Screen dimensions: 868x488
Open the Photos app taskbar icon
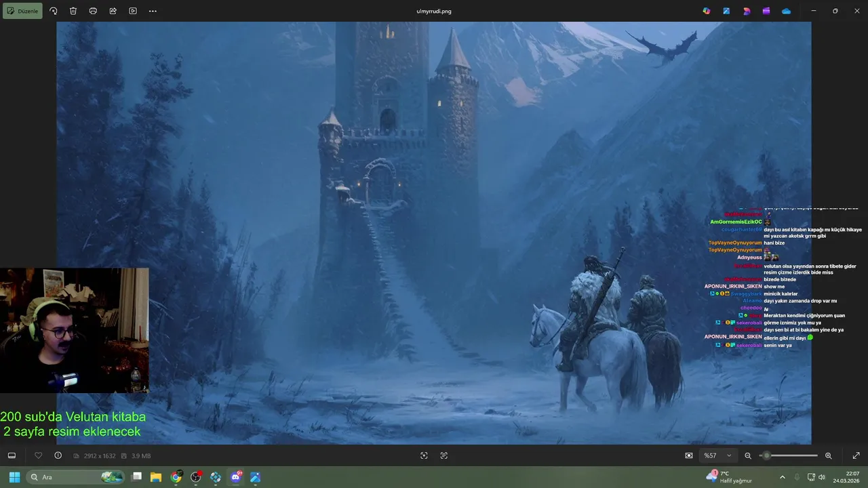[x=256, y=477]
